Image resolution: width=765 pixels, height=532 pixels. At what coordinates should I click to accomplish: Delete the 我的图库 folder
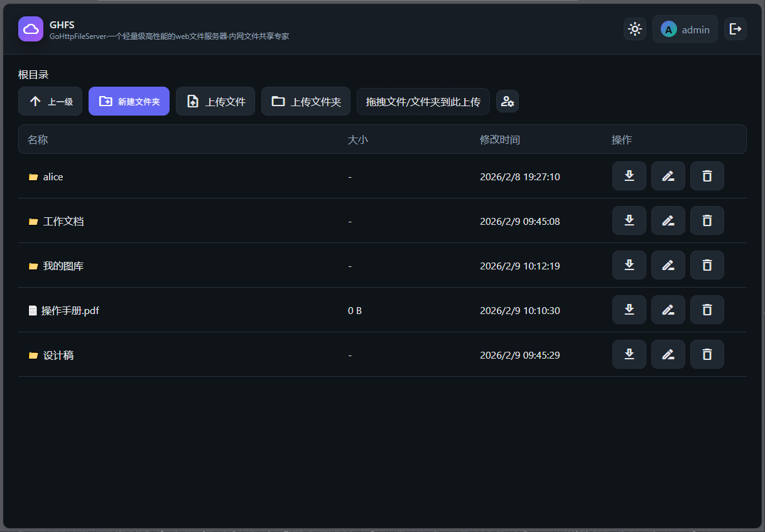(707, 265)
